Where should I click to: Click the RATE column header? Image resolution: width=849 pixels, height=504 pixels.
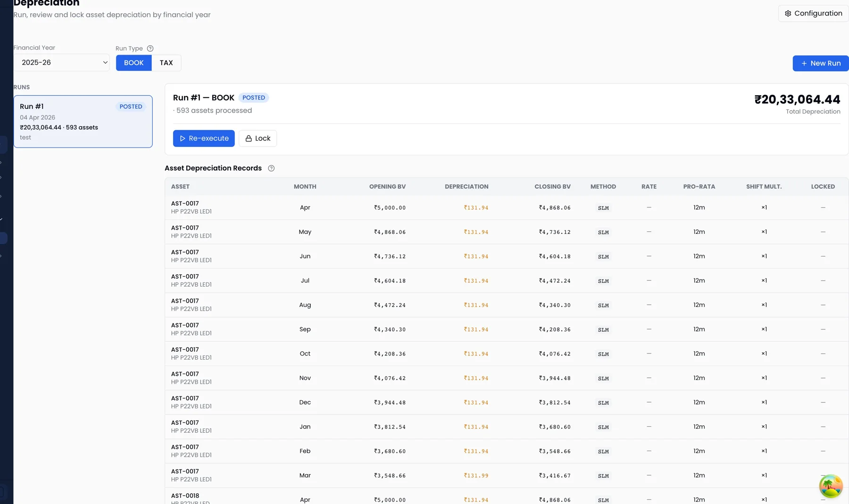[x=649, y=187]
